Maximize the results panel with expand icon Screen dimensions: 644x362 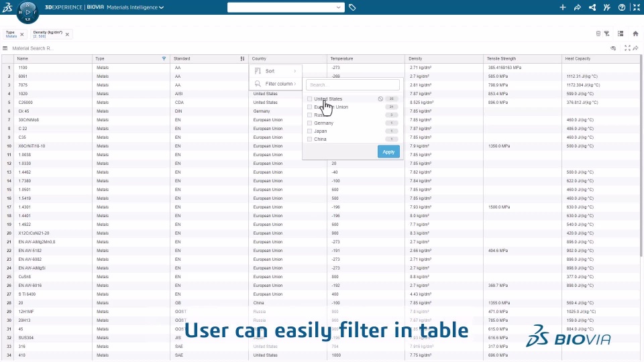627,48
